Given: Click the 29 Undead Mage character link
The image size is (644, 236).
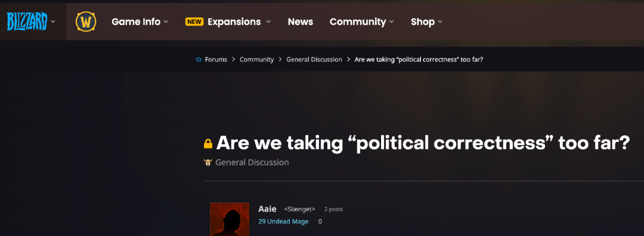Looking at the screenshot, I should coord(283,222).
